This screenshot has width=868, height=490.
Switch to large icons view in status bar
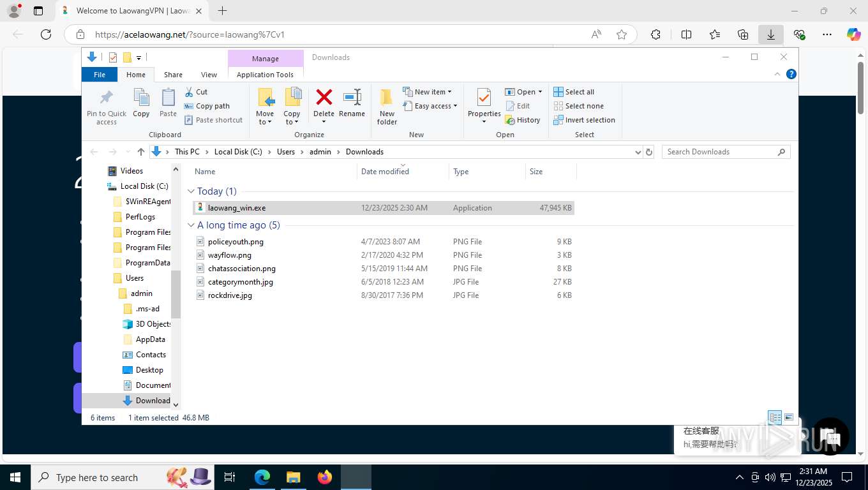point(789,417)
